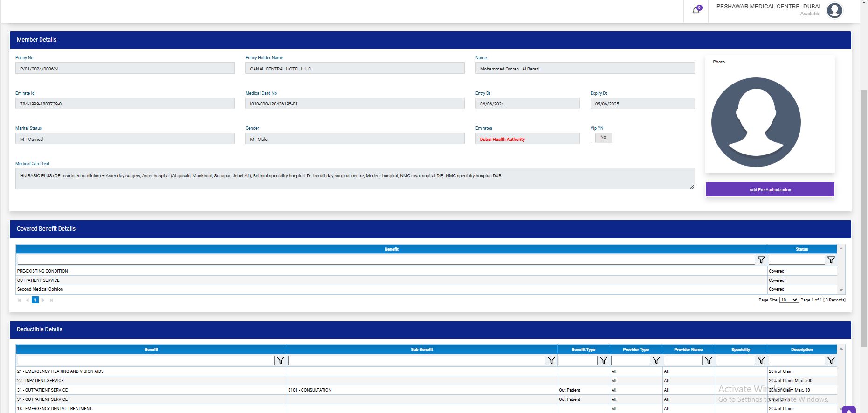Sort by Sub Benefit column header
This screenshot has width=868, height=413.
[421, 350]
